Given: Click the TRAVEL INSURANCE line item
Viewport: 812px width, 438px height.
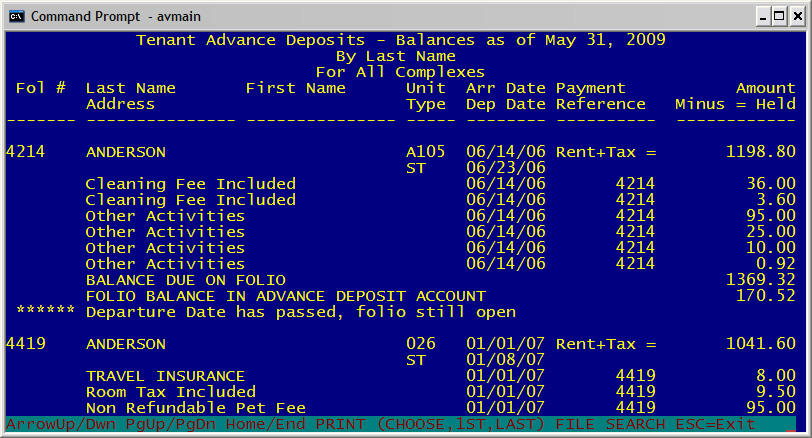Looking at the screenshot, I should (165, 376).
